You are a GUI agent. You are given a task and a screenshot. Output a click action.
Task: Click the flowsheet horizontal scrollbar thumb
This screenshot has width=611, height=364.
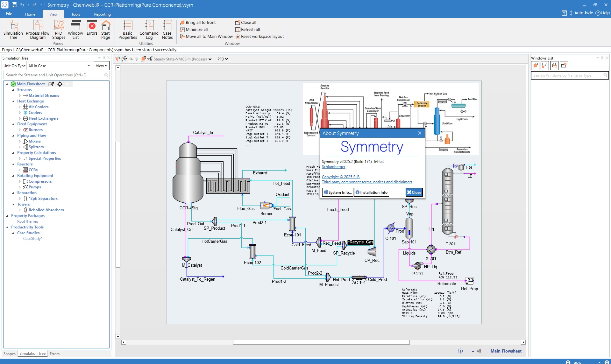click(321, 342)
